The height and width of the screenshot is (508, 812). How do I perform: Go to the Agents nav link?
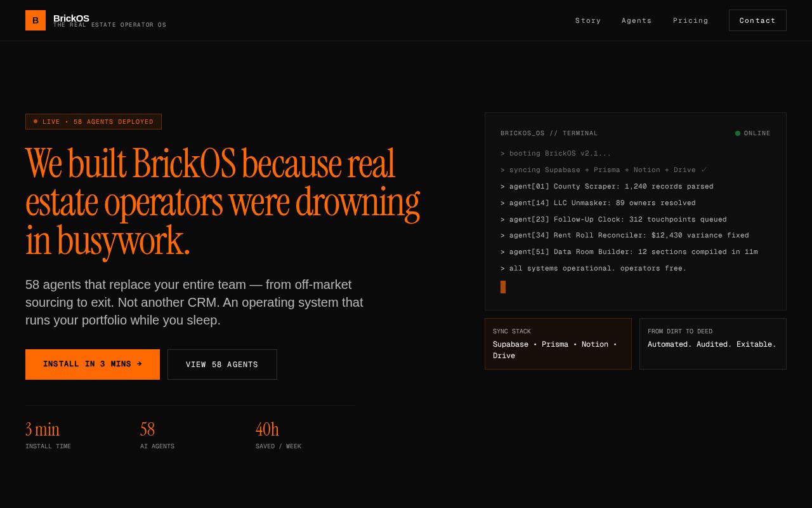637,20
